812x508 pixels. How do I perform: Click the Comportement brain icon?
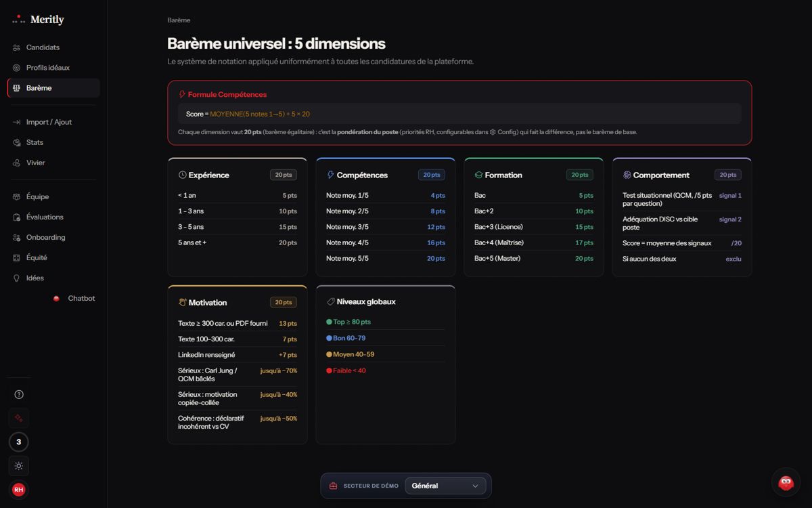[x=627, y=175]
